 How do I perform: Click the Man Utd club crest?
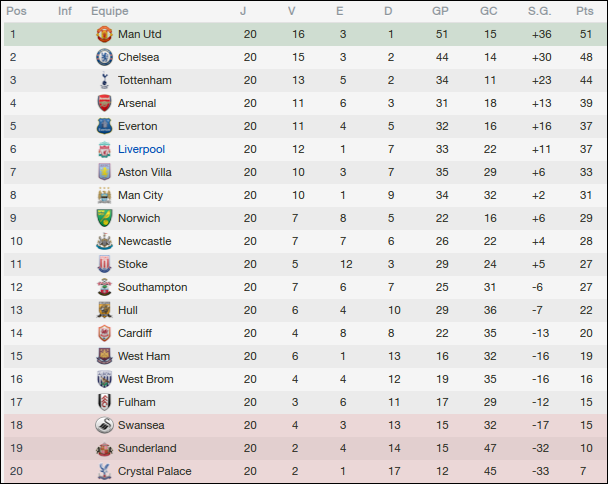pos(104,34)
